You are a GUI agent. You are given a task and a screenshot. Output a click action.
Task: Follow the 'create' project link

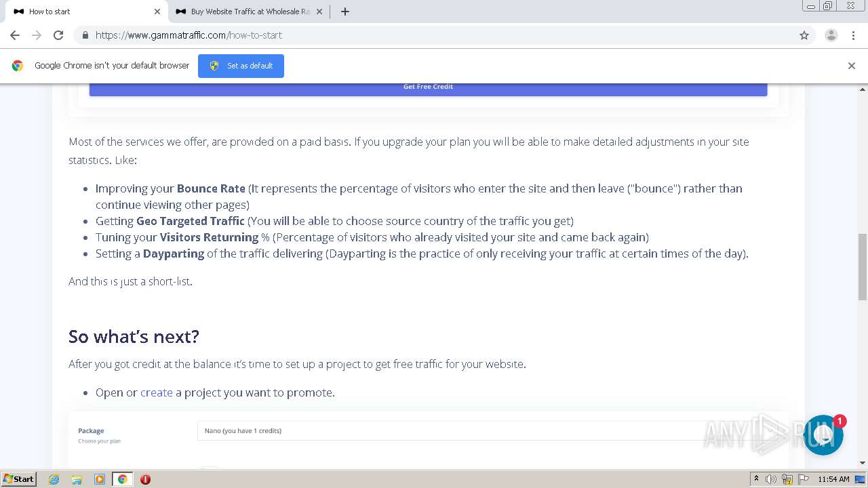coord(156,392)
